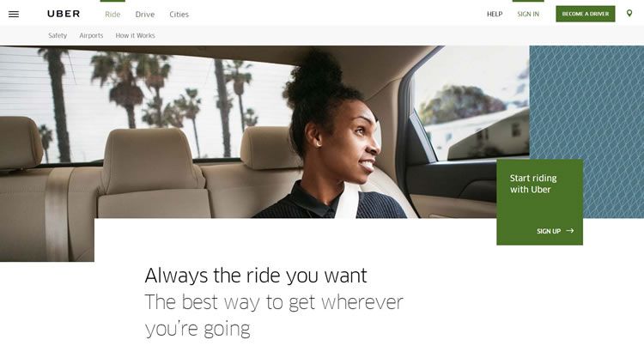Click the BECOME A DRIVER button
644x352 pixels.
click(x=586, y=14)
